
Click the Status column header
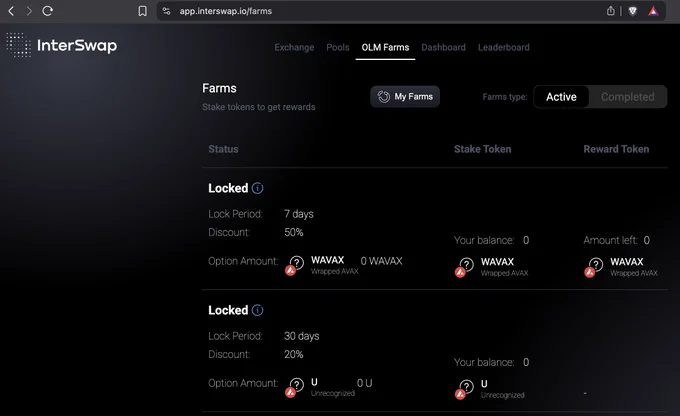coord(223,149)
